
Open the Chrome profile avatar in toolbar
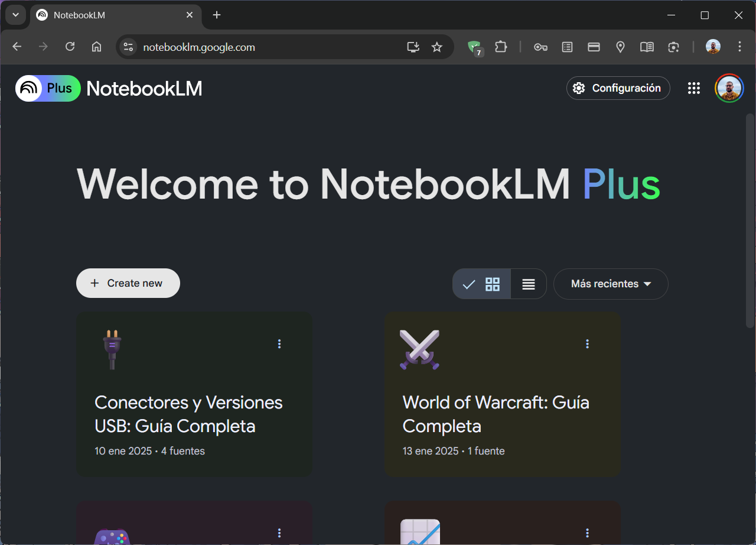pos(713,47)
